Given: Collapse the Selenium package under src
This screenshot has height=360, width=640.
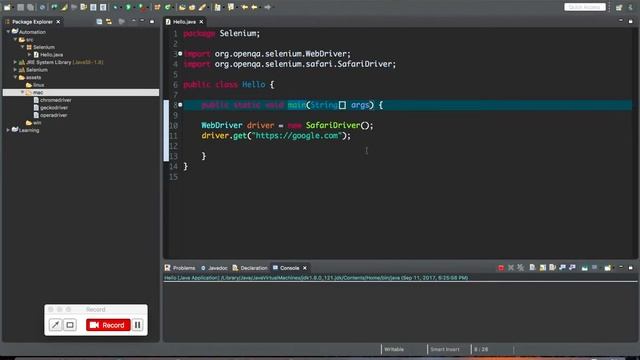Looking at the screenshot, I should click(x=23, y=47).
